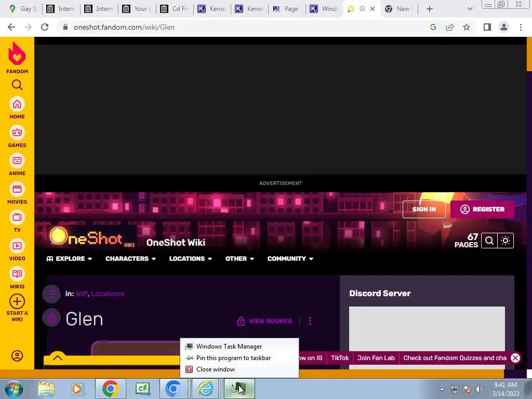Expand the Characters menu

pyautogui.click(x=130, y=259)
